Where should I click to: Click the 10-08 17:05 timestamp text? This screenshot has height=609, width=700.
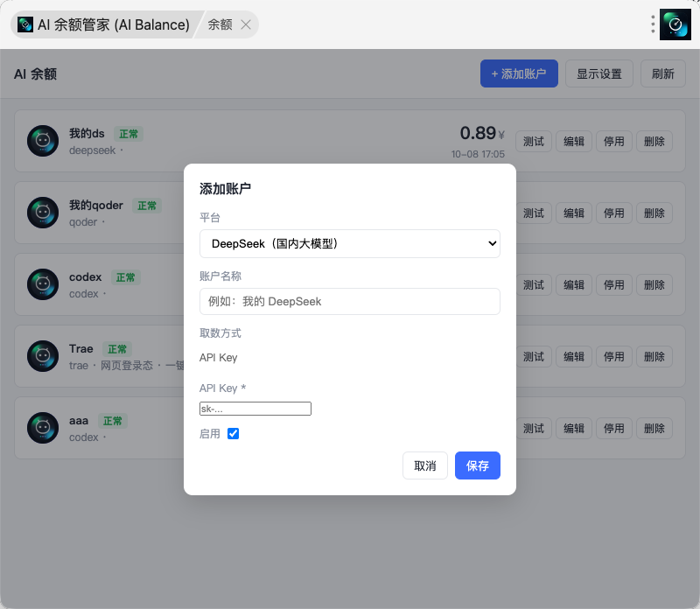coord(478,154)
